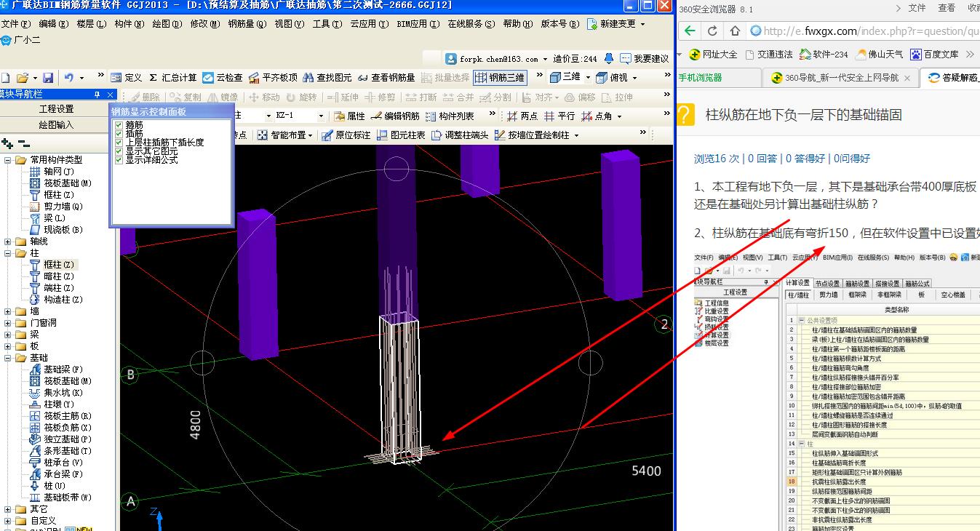This screenshot has height=531, width=980.
Task: Click 工程设置 navigation button
Action: 56,109
